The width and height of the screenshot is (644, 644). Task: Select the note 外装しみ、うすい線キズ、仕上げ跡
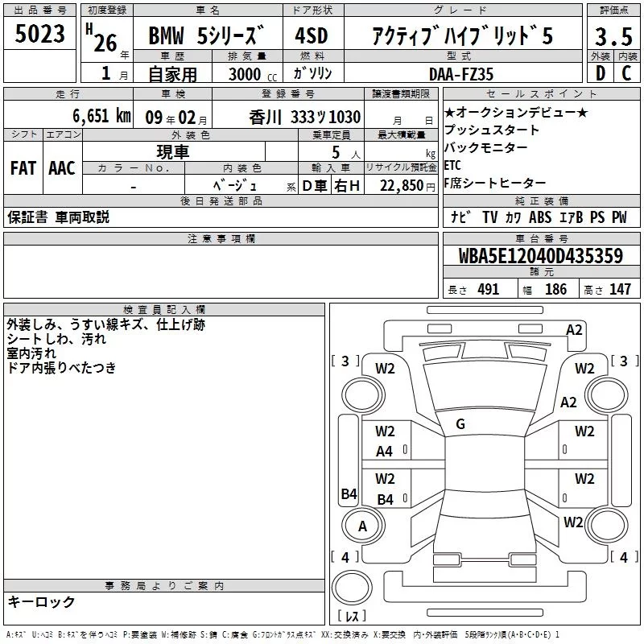click(x=106, y=324)
